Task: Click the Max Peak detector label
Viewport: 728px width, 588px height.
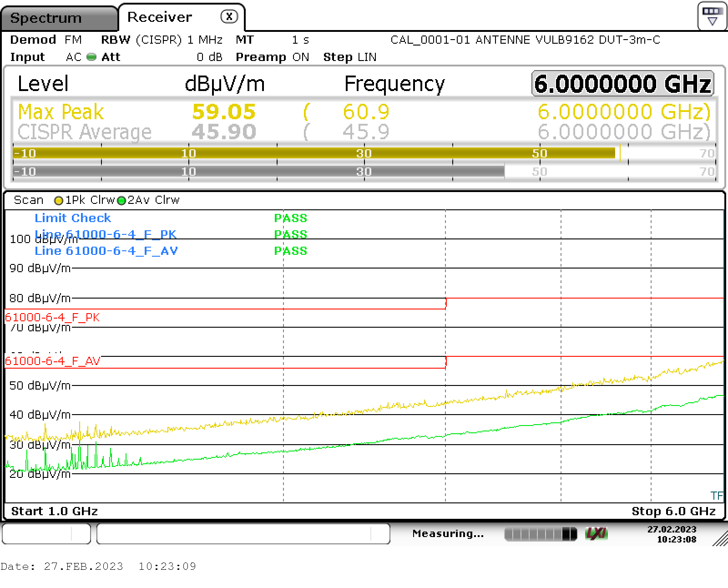Action: 61,112
